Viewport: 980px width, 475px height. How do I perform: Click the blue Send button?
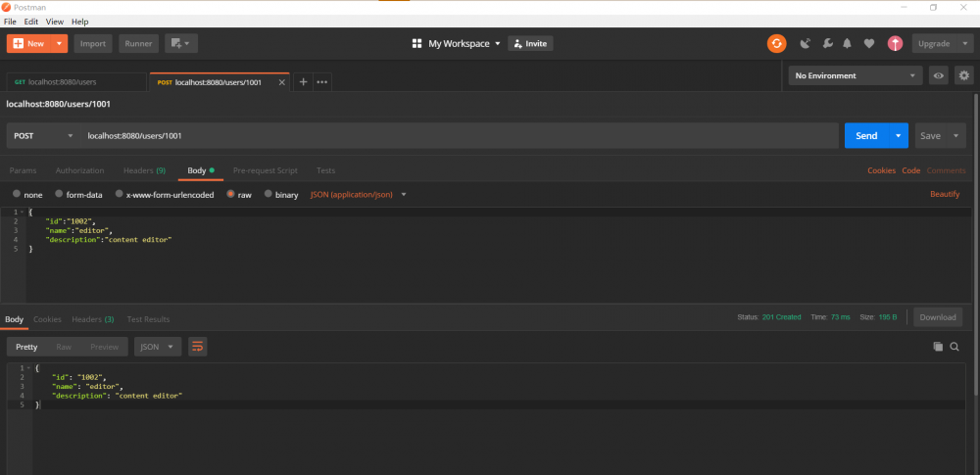tap(866, 135)
